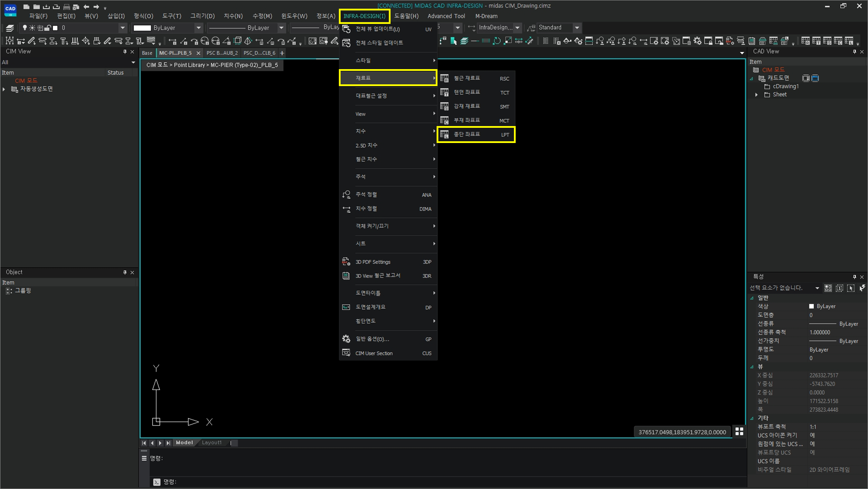Click 전체 스타일 업데이트 menu entry
The image size is (868, 489).
(x=388, y=43)
